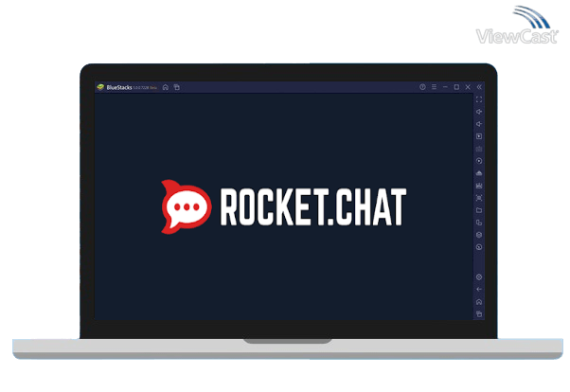
Task: Click the back arrow in sidebar
Action: click(x=479, y=290)
